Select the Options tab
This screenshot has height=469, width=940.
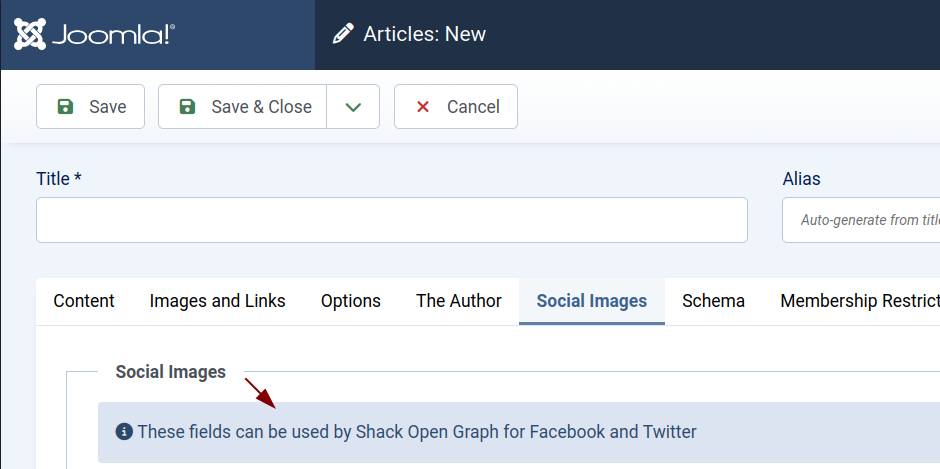(x=350, y=301)
